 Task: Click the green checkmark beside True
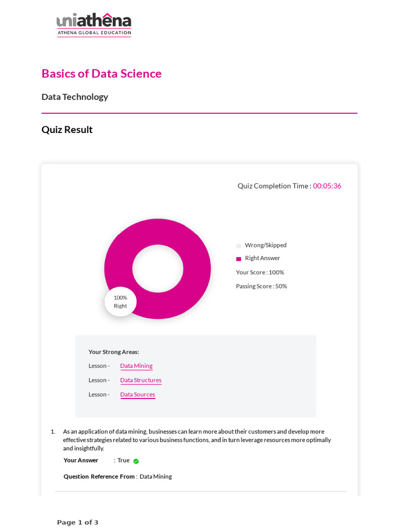136,461
